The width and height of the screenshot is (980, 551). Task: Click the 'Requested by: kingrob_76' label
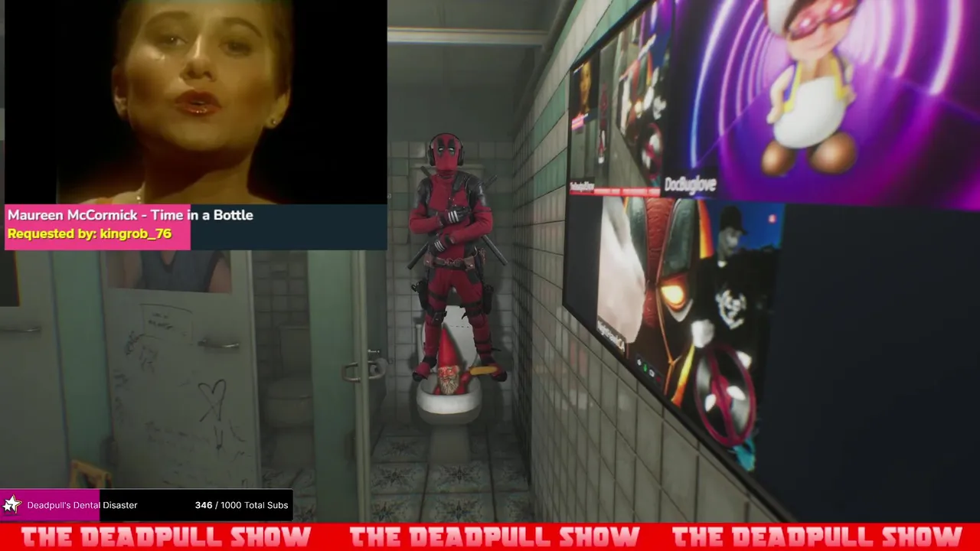(90, 234)
